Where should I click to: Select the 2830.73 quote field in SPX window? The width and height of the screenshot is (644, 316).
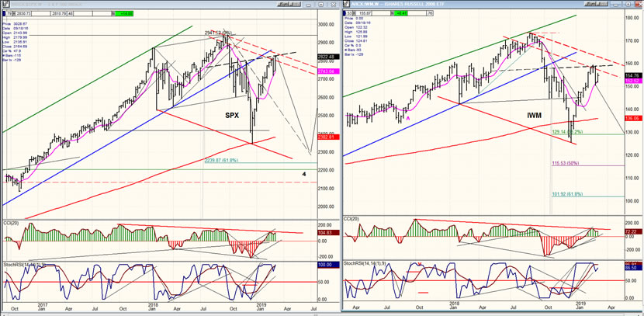coord(24,13)
